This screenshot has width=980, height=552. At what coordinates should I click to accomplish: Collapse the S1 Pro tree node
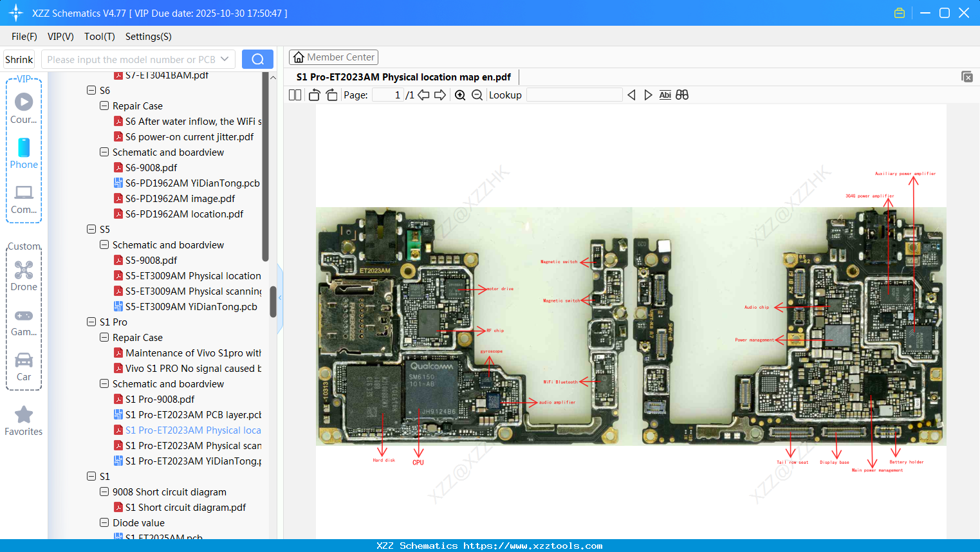point(91,322)
